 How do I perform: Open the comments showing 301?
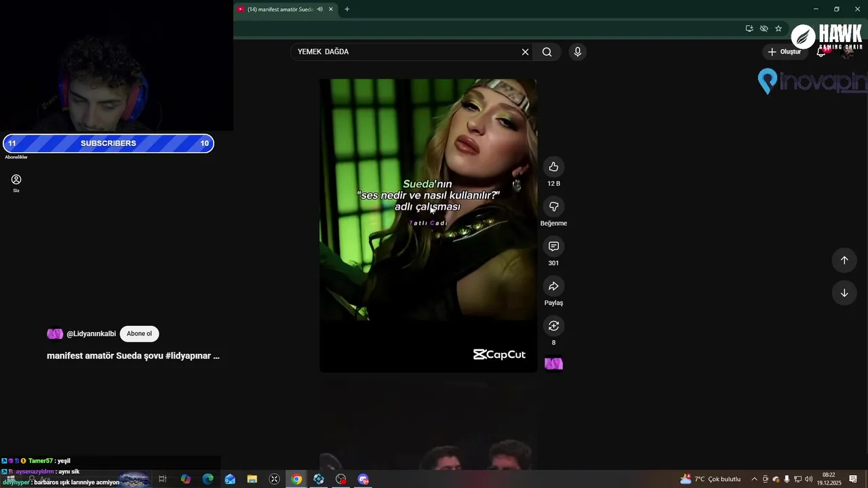[x=553, y=246]
